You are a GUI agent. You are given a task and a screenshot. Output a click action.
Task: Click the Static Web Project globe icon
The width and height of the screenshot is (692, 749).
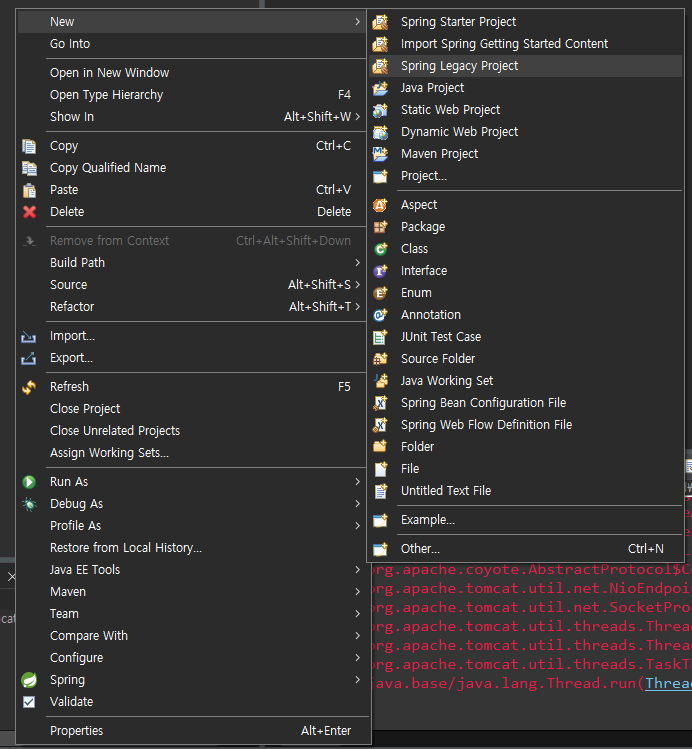click(x=380, y=110)
